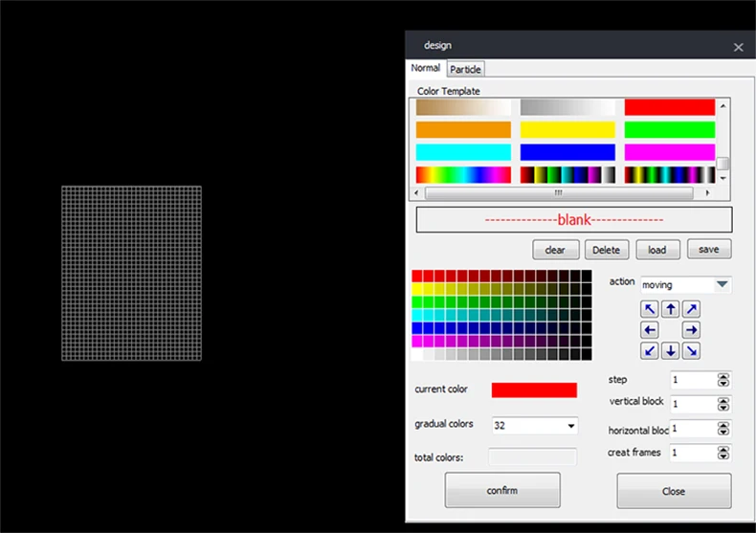Viewport: 756px width, 533px height.
Task: Click the move down-right arrow button
Action: [x=691, y=351]
